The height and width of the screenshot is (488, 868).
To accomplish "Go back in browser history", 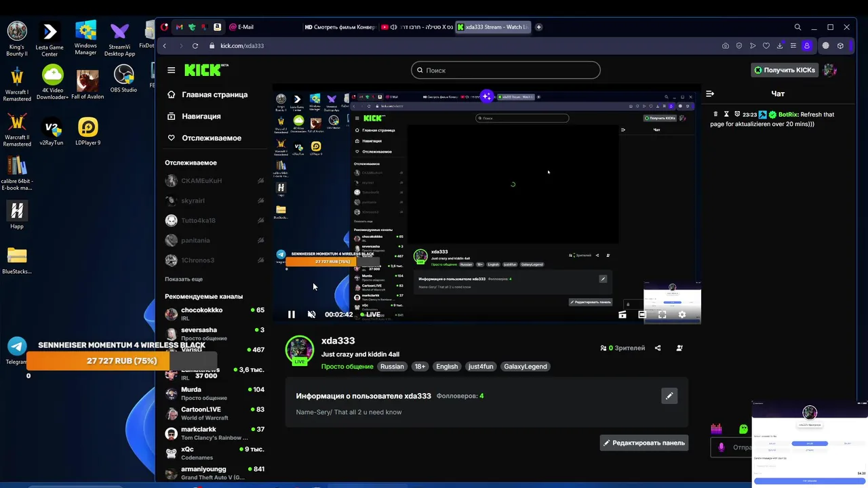I will [164, 45].
